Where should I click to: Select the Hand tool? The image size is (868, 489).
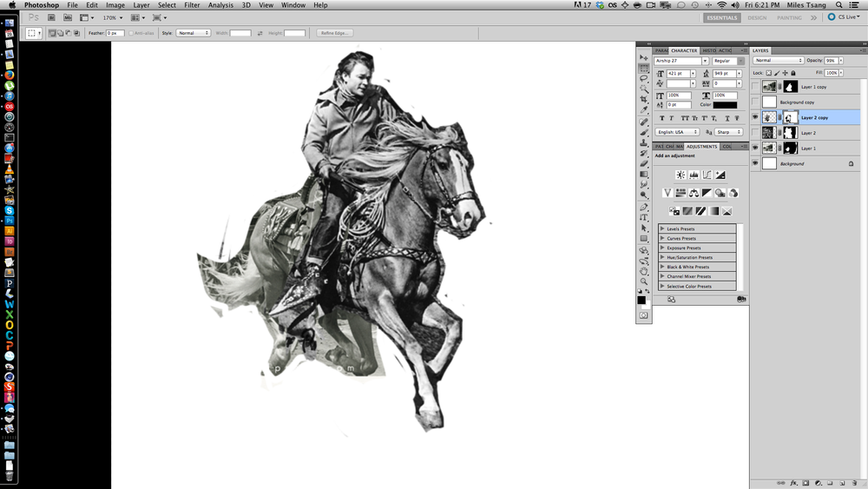644,271
